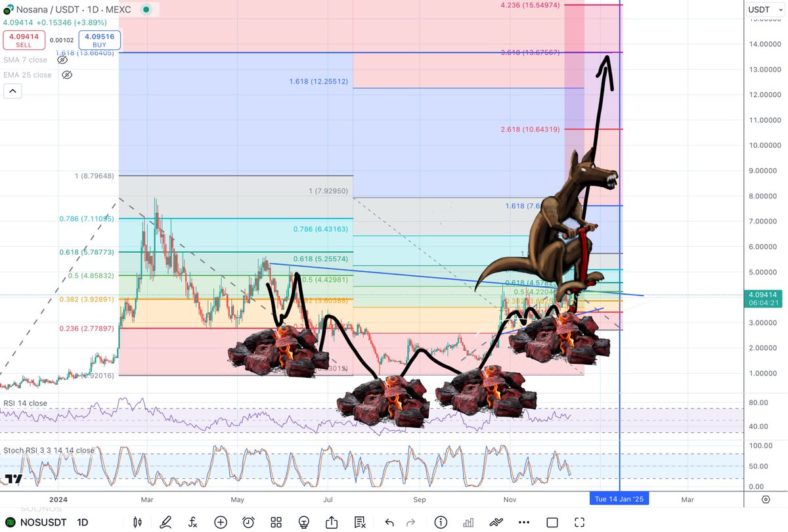Screen dimensions: 788x532
Task: Open the chart settings gear in the time axis
Action: [x=766, y=499]
